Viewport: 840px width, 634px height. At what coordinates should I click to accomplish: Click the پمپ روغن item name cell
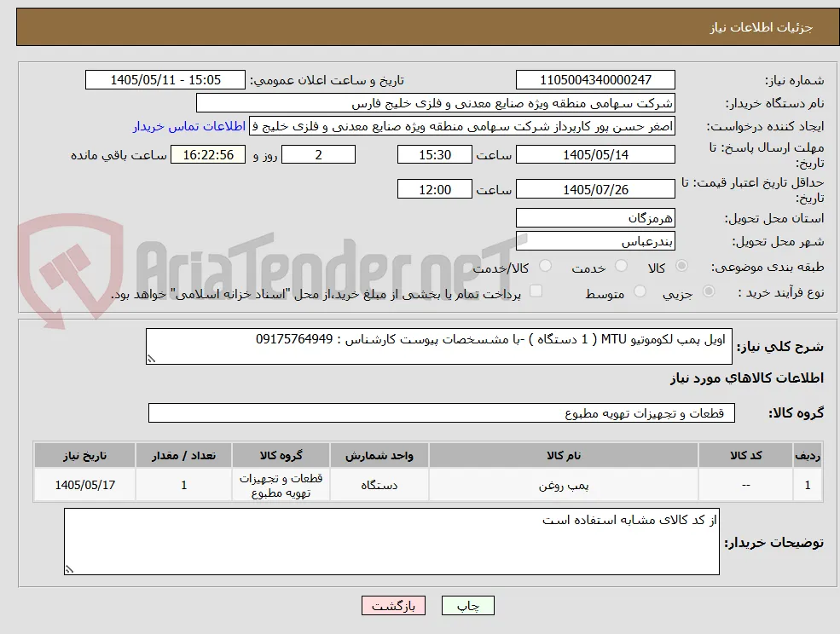(564, 485)
